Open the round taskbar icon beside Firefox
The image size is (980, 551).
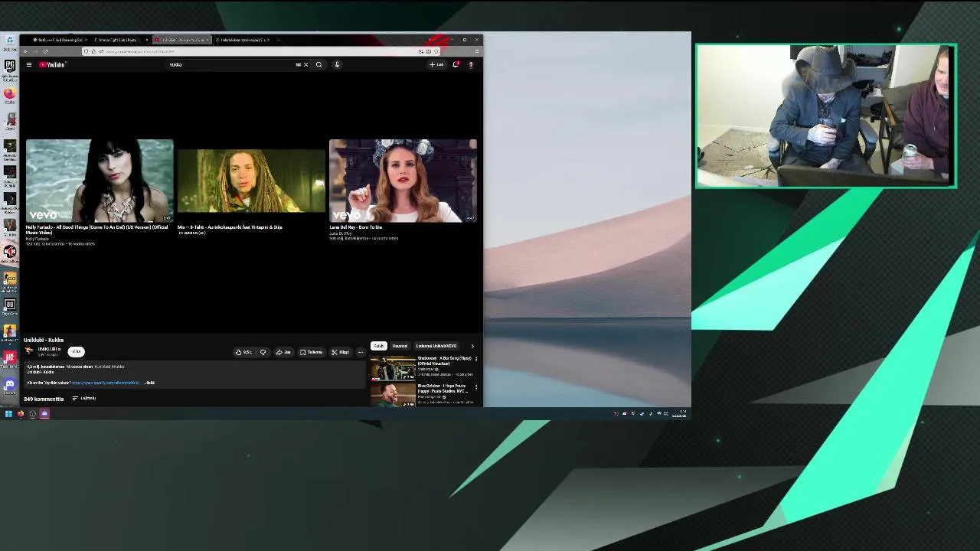coord(32,414)
